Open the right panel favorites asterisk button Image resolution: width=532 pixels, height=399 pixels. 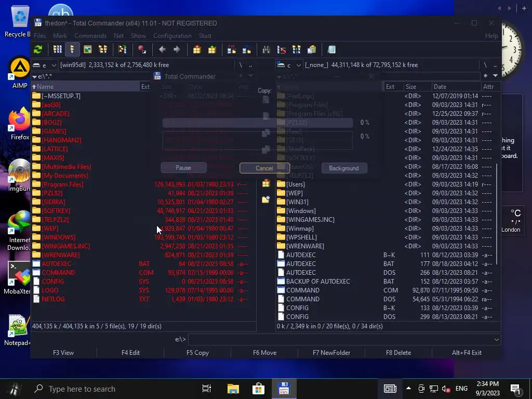pos(486,76)
